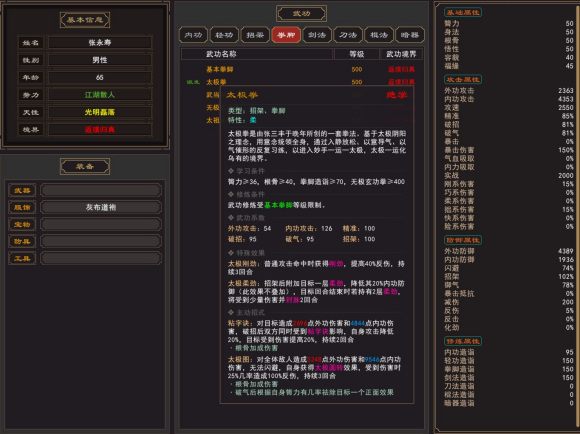
Task: Select the 服饰 equipment label
Action: 22,208
